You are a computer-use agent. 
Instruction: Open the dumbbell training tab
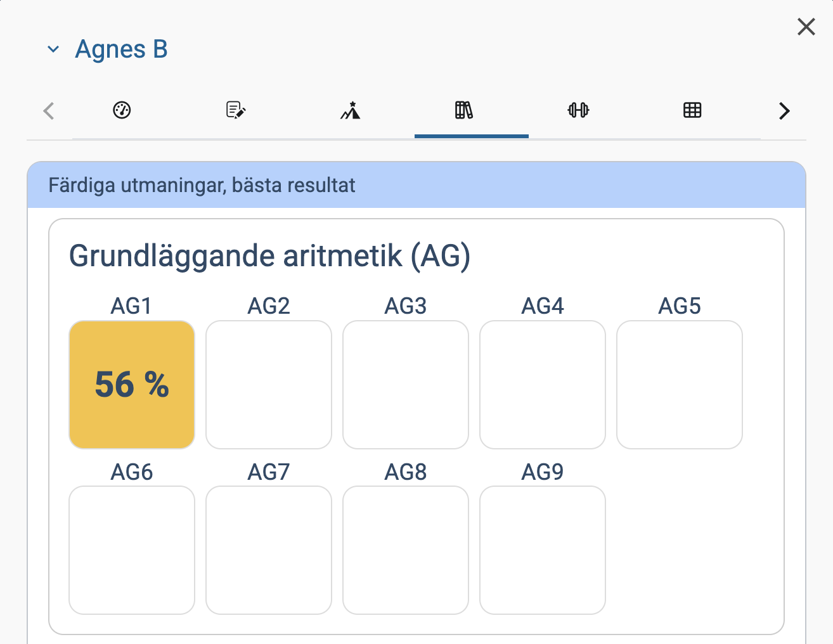click(x=578, y=110)
